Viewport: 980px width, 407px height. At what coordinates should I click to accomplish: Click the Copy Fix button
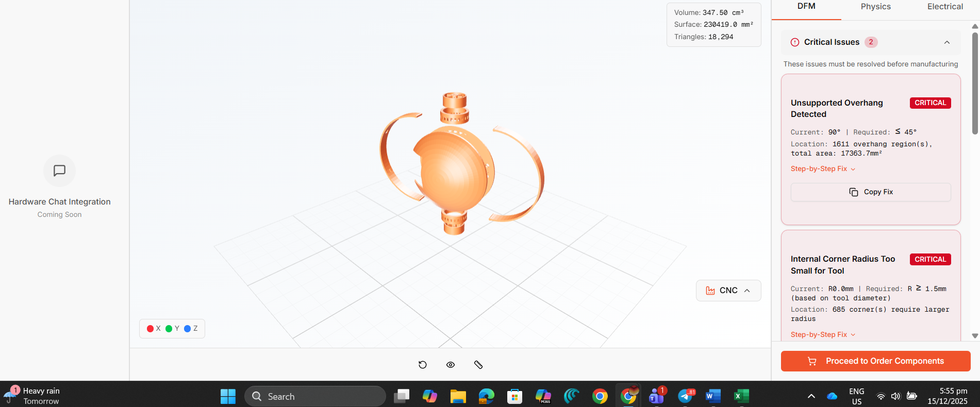click(871, 192)
